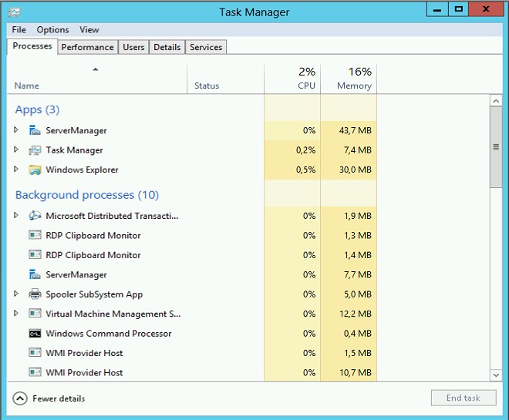Image resolution: width=509 pixels, height=420 pixels.
Task: Click the 30,0 MB memory value
Action: tap(355, 170)
